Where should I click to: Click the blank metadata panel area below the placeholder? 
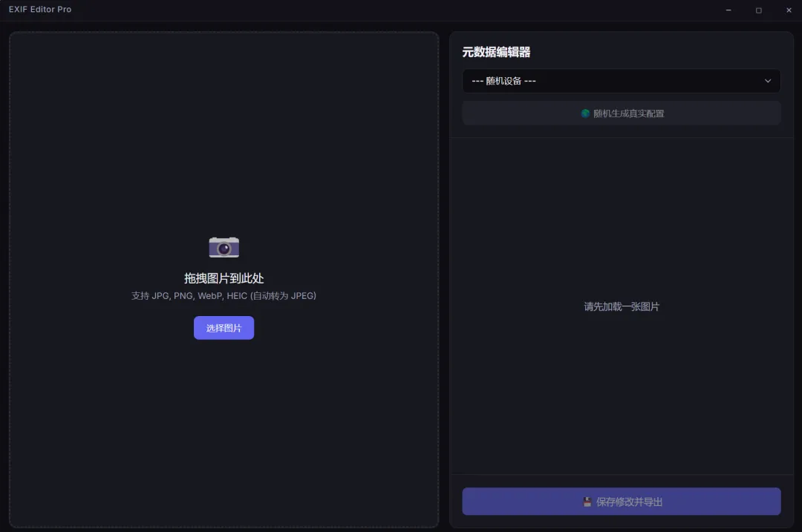pyautogui.click(x=622, y=393)
